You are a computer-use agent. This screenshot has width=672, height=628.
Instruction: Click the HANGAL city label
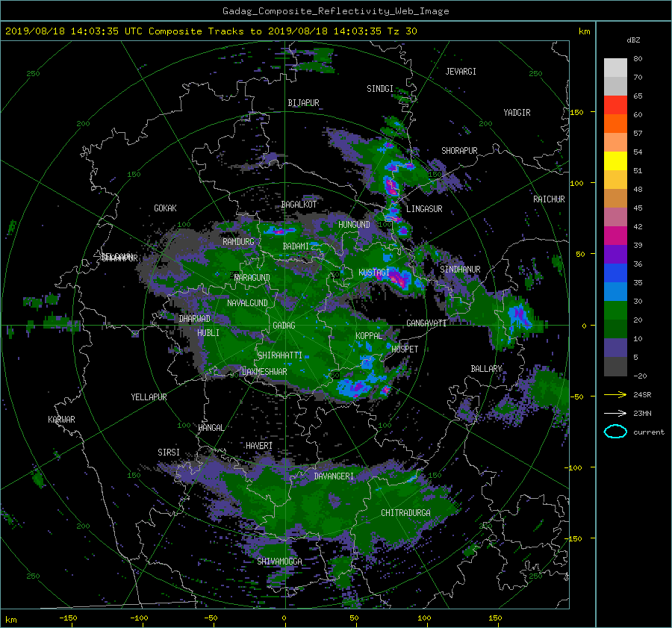(211, 428)
